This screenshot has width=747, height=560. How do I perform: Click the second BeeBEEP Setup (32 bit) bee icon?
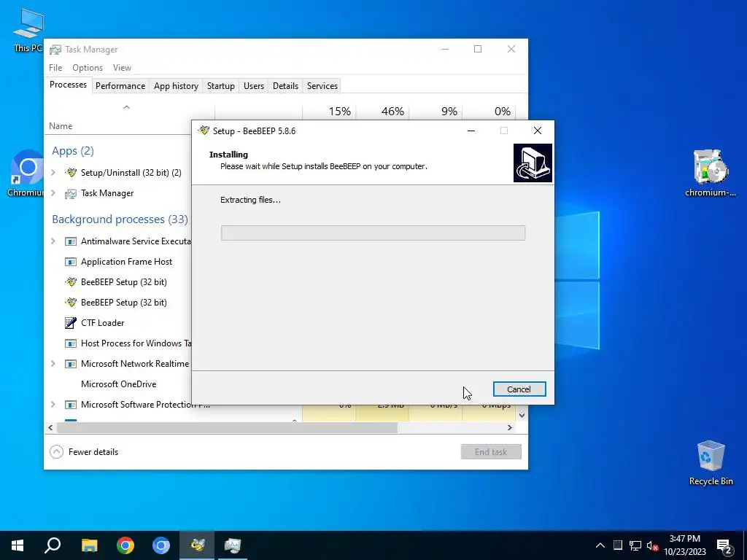coord(71,303)
